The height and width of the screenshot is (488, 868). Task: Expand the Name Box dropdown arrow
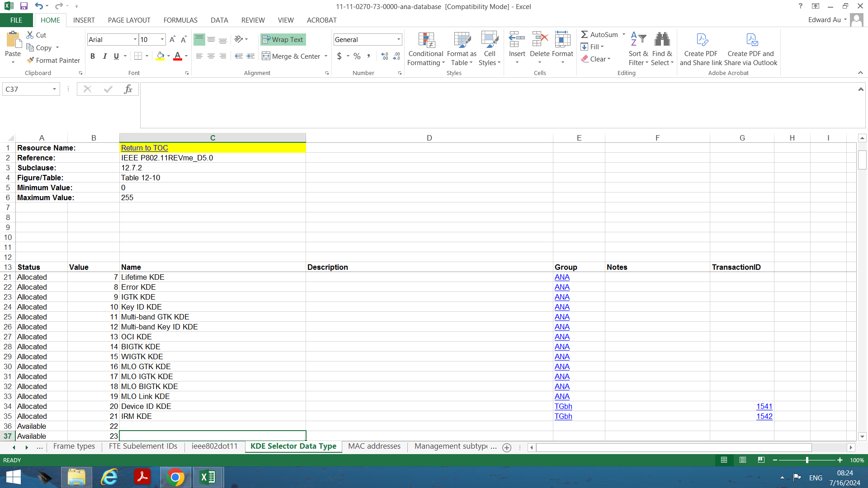click(x=54, y=89)
